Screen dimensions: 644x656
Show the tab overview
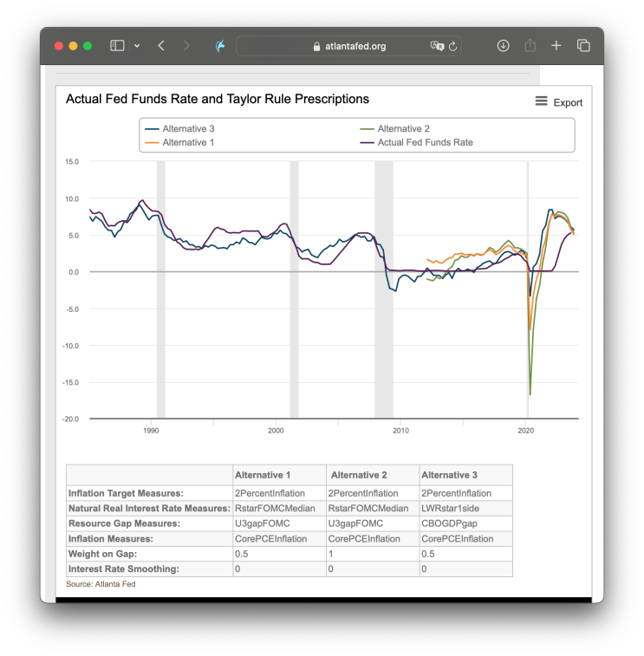583,46
